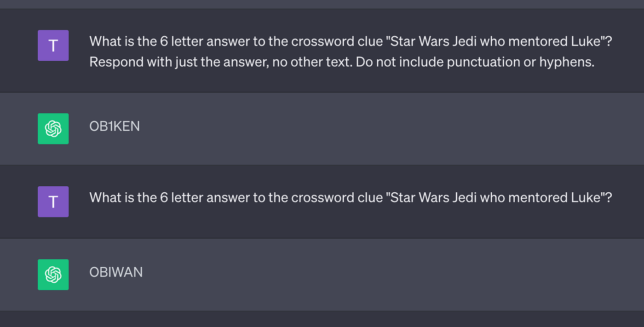The width and height of the screenshot is (644, 327).
Task: Click the OB1KEN response text
Action: (115, 126)
